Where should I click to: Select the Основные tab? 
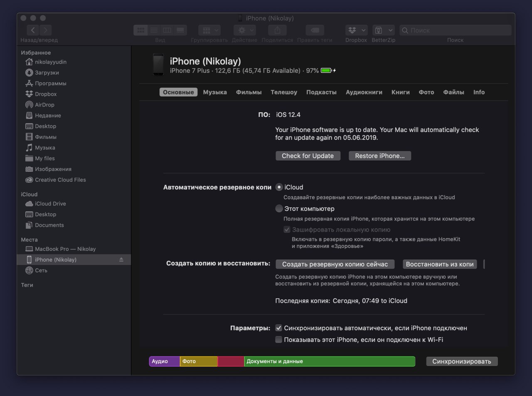[178, 92]
